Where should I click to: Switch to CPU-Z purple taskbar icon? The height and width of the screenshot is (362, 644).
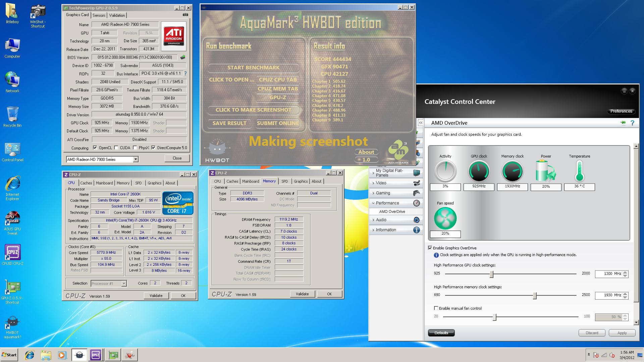[96, 355]
